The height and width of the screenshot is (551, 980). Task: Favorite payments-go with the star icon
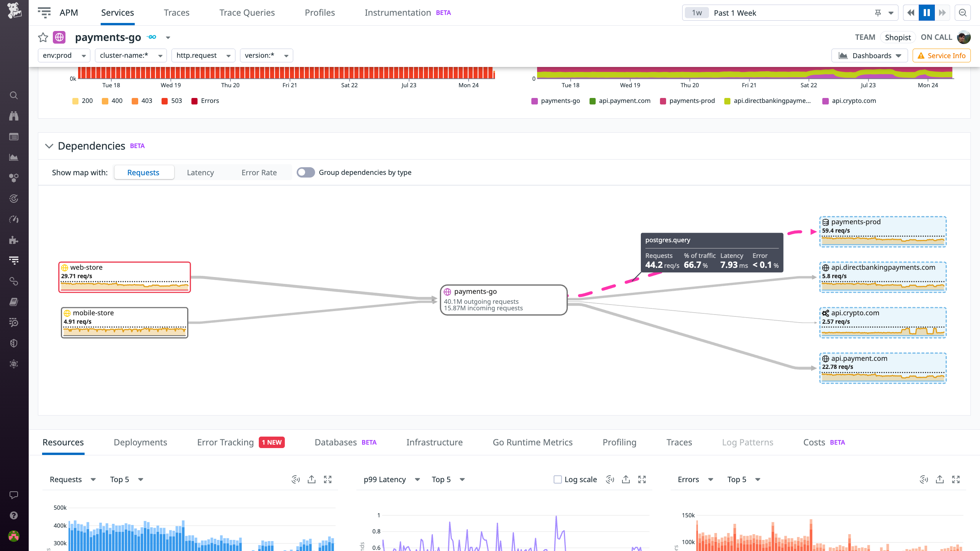[43, 37]
